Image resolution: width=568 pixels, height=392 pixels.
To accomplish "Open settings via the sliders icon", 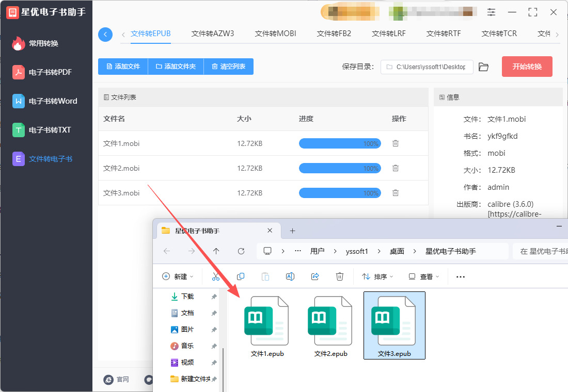I will pos(491,12).
